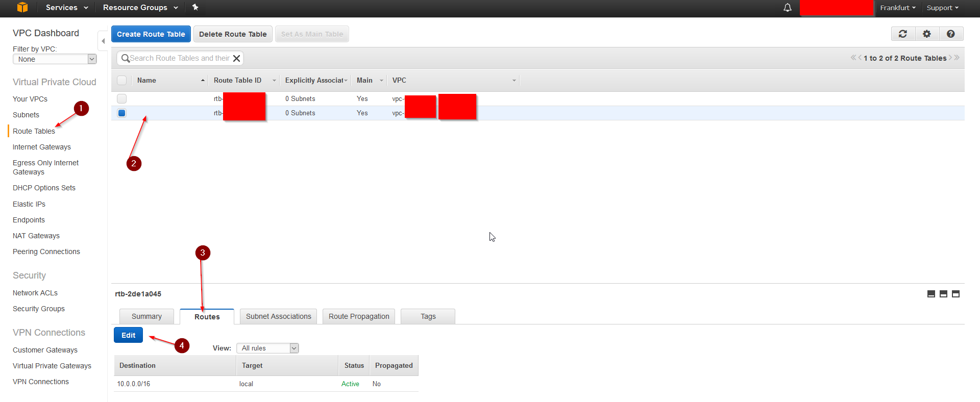Screen dimensions: 980x402
Task: Open the Filter by VPC dropdown
Action: 55,59
